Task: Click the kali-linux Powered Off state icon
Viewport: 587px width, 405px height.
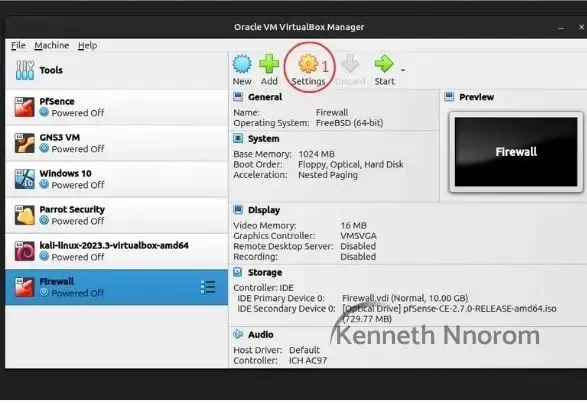Action: pyautogui.click(x=44, y=256)
